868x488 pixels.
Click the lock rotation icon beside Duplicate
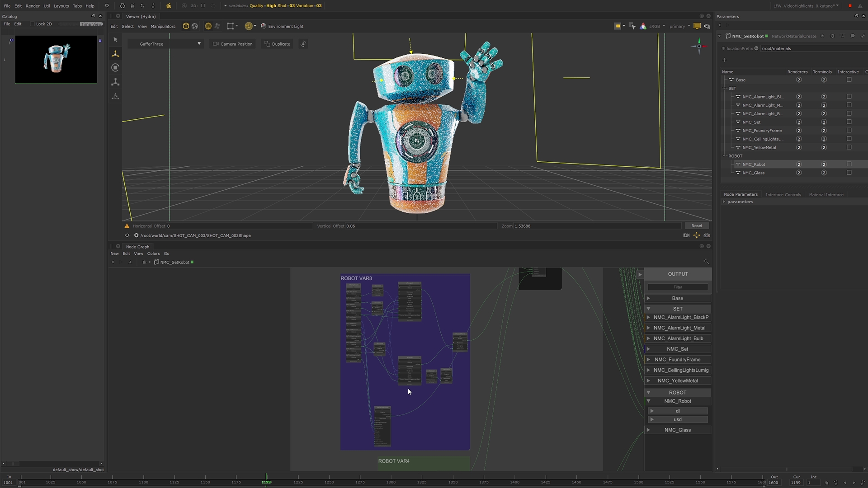[x=303, y=44]
